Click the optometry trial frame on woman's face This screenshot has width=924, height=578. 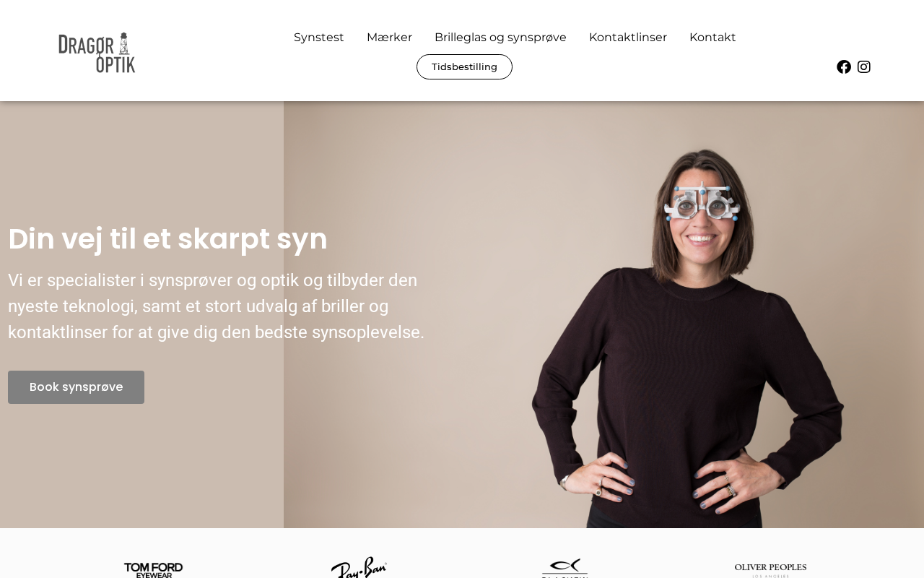click(701, 202)
